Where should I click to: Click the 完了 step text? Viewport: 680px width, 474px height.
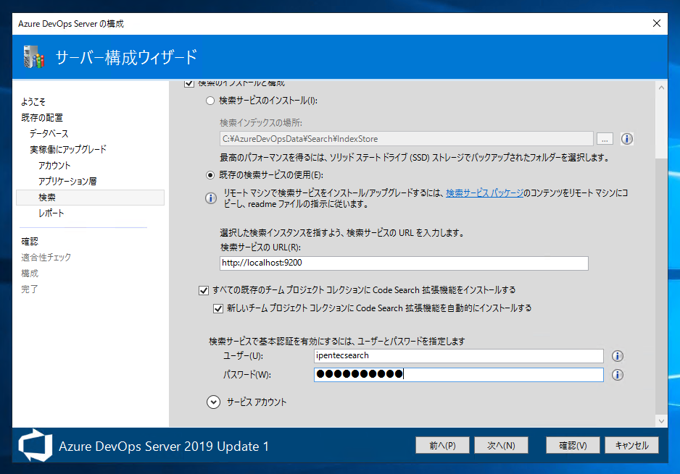click(x=30, y=289)
